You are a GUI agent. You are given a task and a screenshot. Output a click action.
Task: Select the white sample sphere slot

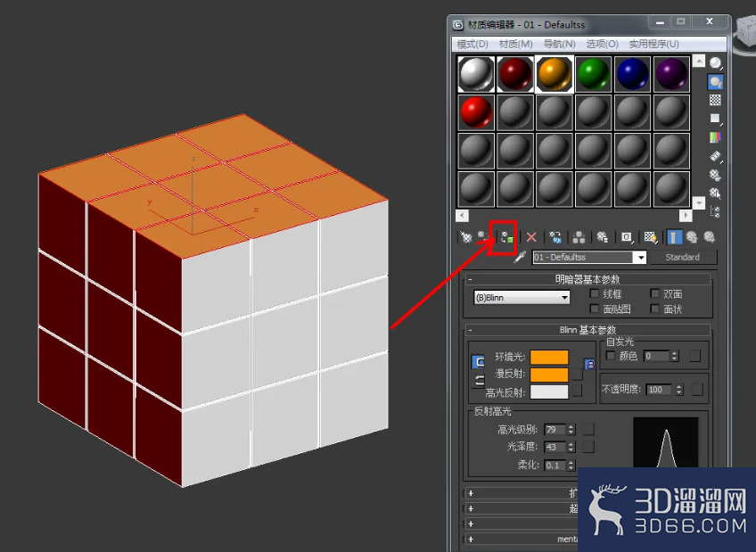click(x=476, y=74)
